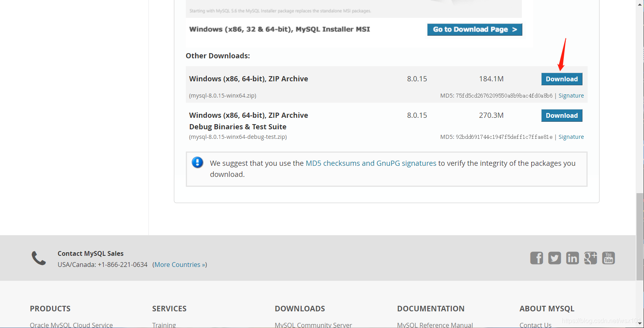
Task: Click the MD5 hash starting with 92bdd69
Action: tap(504, 137)
